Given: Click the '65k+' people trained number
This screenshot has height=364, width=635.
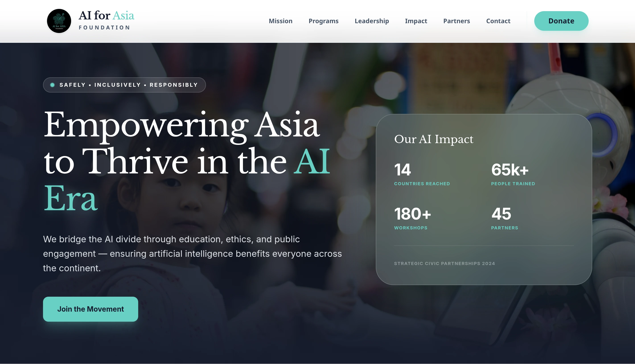Looking at the screenshot, I should point(510,170).
